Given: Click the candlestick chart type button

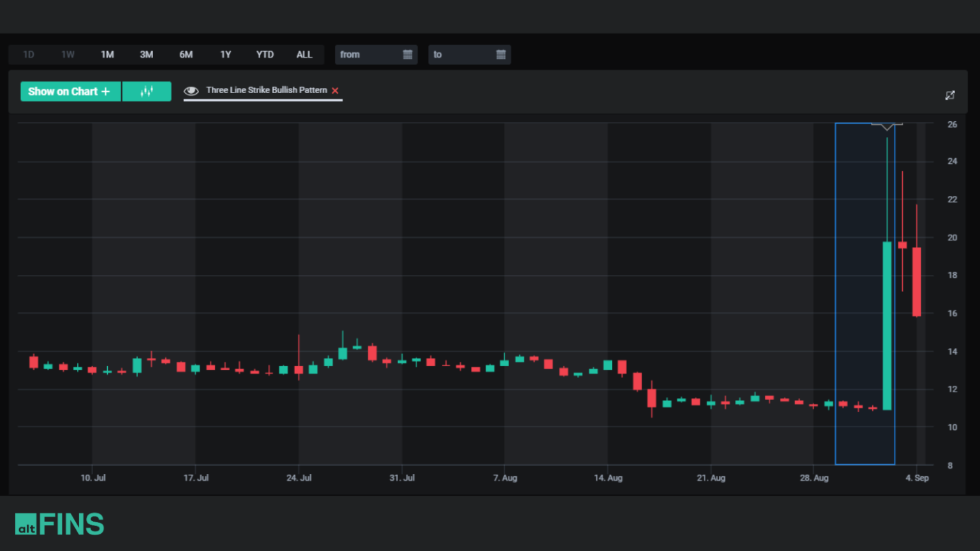Looking at the screenshot, I should [147, 91].
